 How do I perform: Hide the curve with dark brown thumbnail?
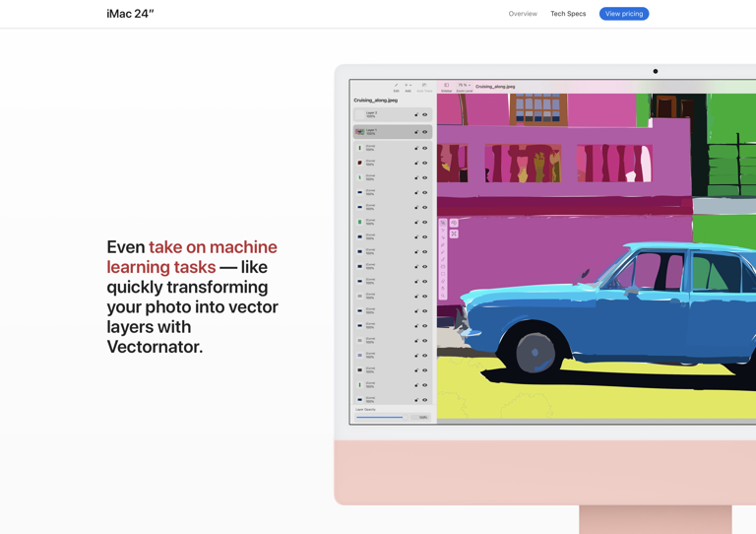[425, 163]
